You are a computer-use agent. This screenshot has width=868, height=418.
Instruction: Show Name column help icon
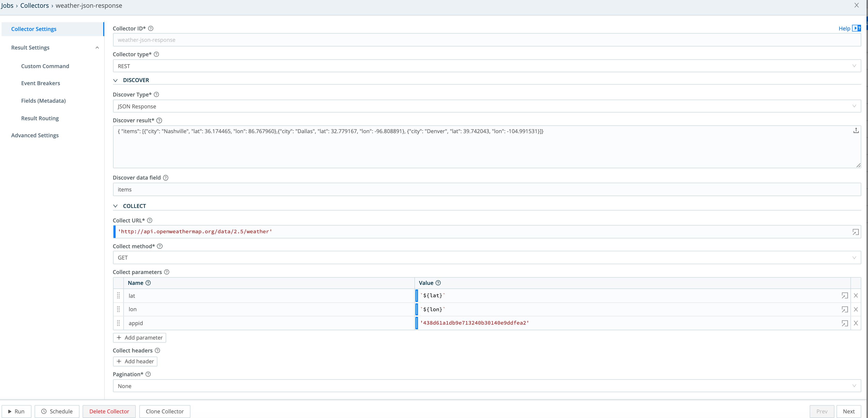(x=148, y=283)
